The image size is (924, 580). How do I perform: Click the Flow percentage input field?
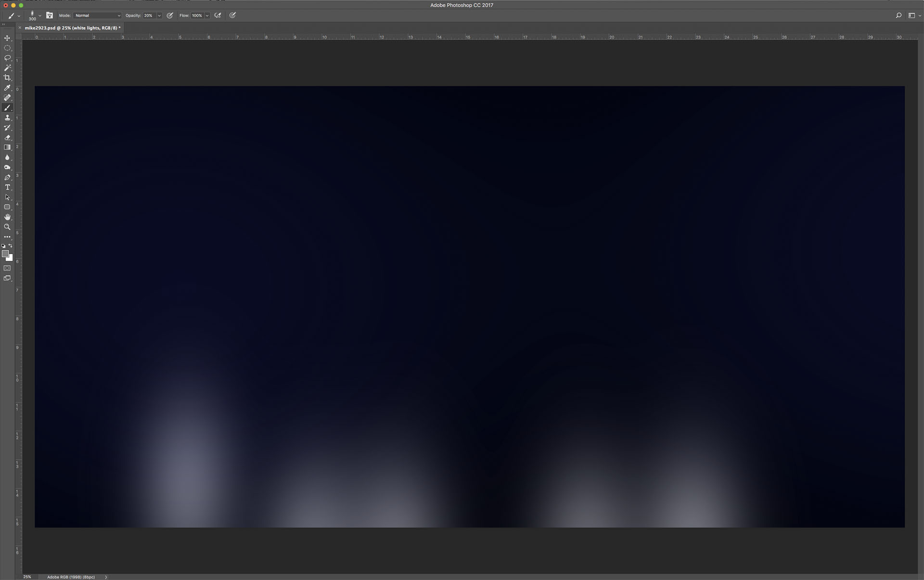(197, 15)
